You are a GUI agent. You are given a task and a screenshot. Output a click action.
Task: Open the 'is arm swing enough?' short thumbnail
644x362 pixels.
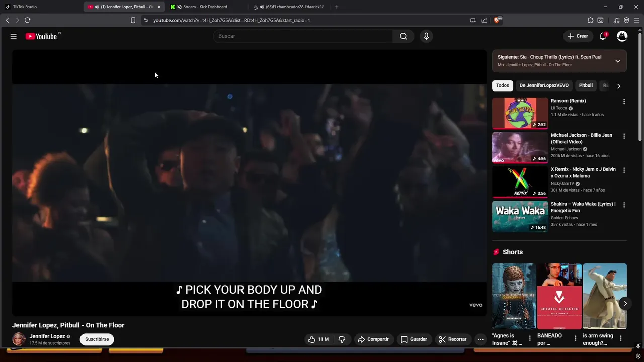605,296
